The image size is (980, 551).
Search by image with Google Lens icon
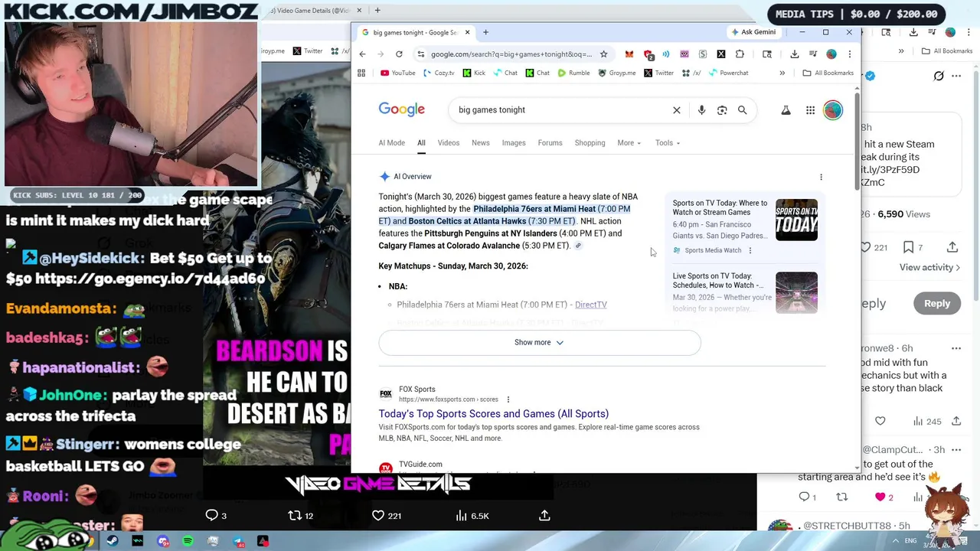point(722,110)
